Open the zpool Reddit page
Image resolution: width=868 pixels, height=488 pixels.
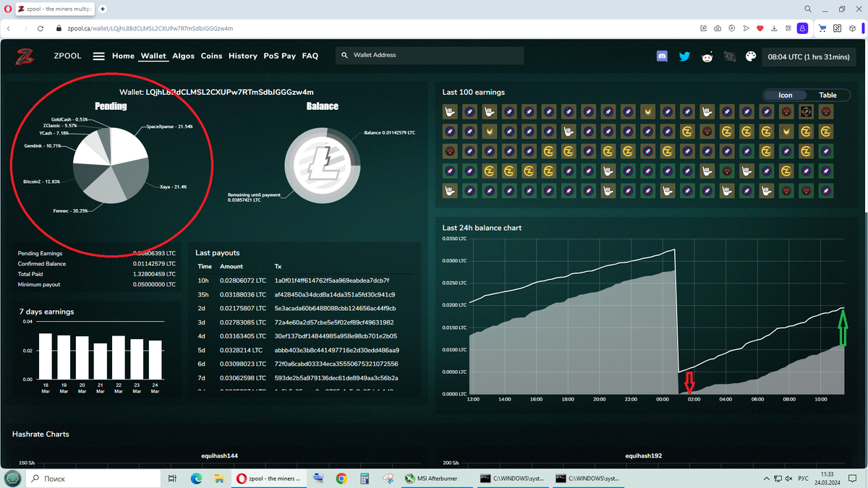(x=707, y=56)
